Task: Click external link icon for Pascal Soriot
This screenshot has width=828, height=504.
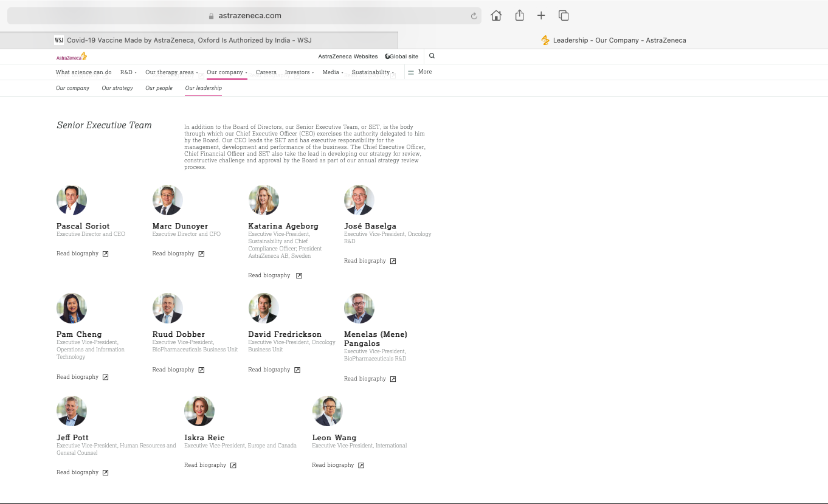Action: click(x=105, y=254)
